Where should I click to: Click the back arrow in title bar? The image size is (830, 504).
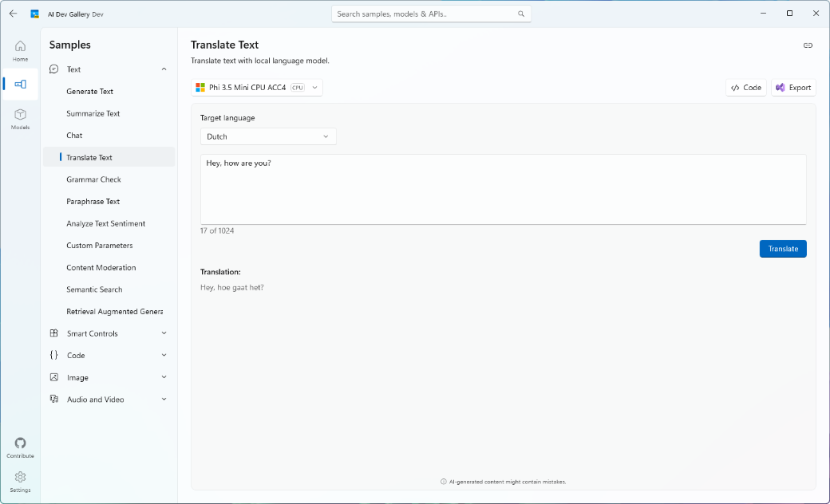(14, 14)
